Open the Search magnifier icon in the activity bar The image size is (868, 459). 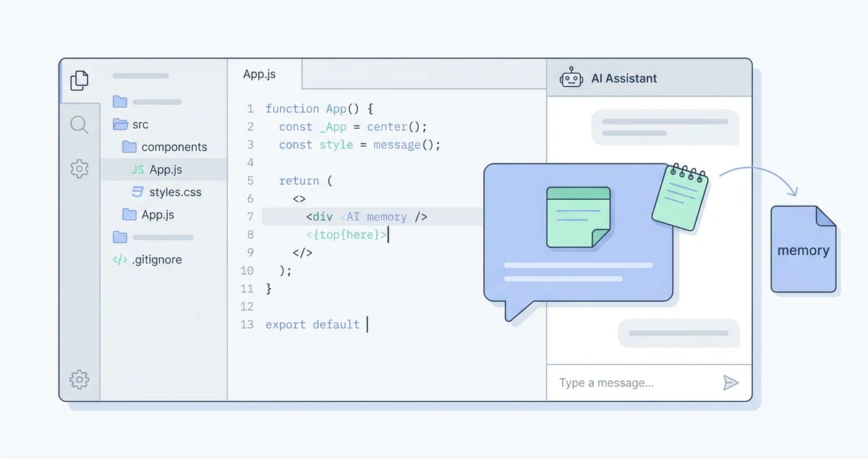[80, 125]
